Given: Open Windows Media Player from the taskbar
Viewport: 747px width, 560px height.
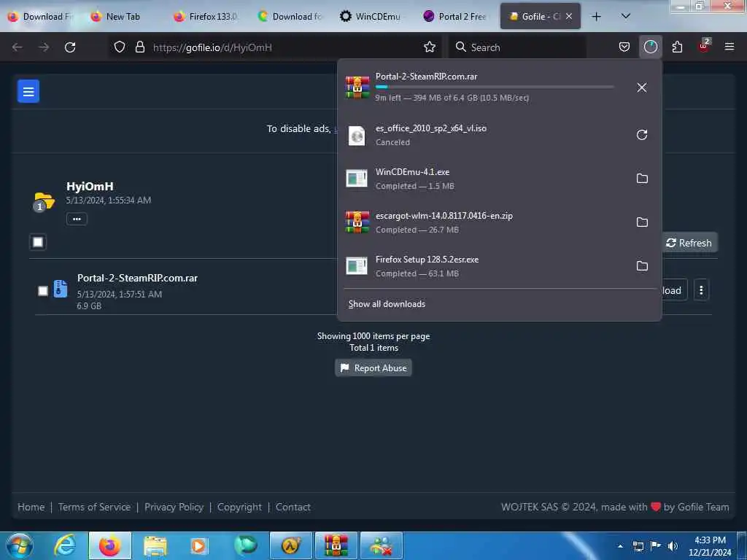Looking at the screenshot, I should pyautogui.click(x=198, y=545).
